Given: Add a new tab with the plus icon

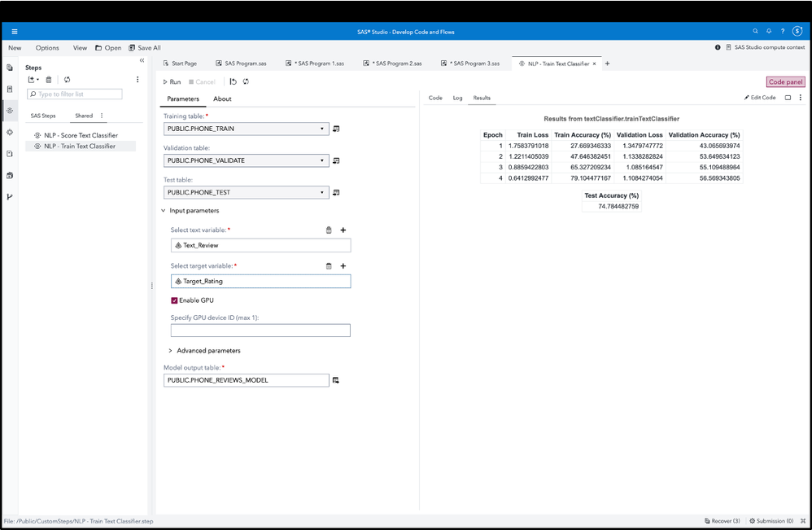Looking at the screenshot, I should (608, 64).
